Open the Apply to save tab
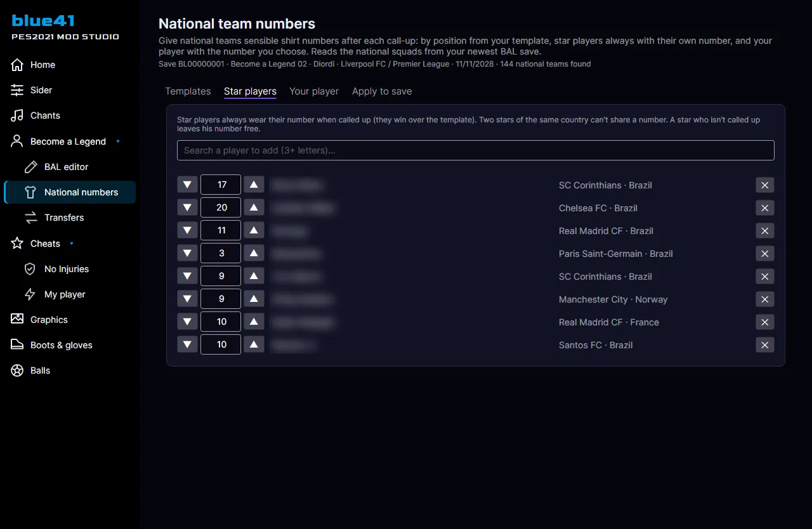Viewport: 812px width, 529px height. pos(382,91)
